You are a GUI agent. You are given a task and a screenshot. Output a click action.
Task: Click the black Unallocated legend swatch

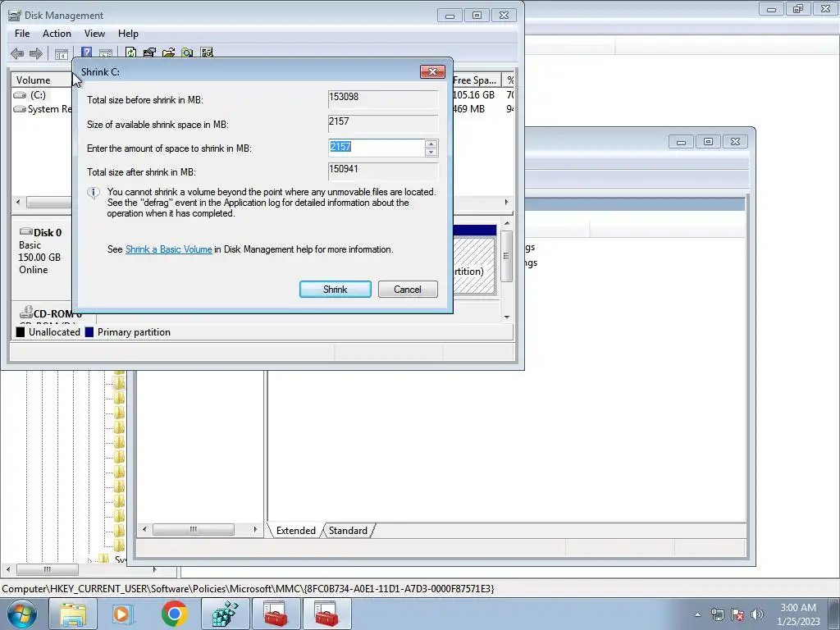tap(21, 332)
